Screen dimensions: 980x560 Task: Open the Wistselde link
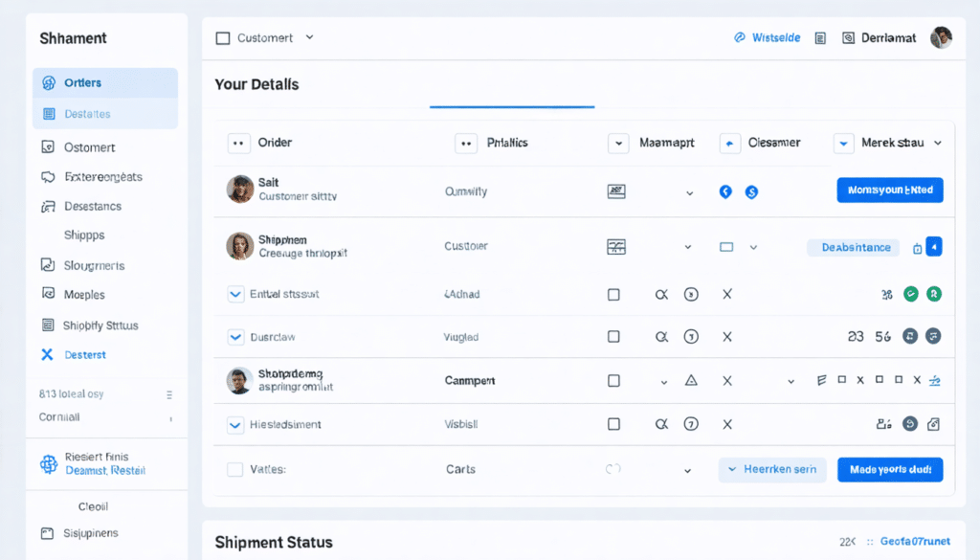775,37
